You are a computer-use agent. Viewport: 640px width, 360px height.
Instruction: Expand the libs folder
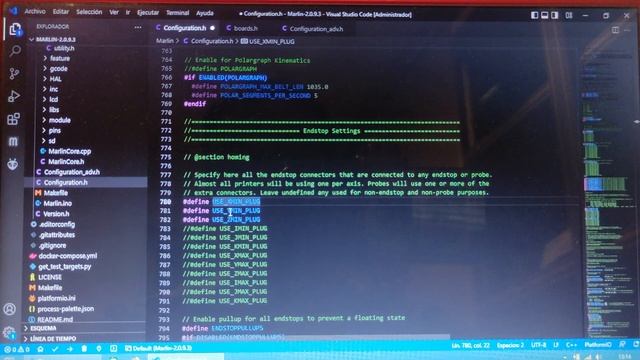[54, 110]
